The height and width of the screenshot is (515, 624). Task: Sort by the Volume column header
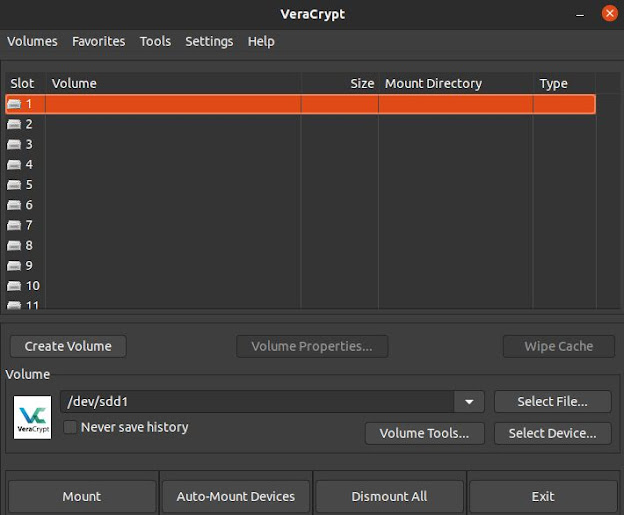[x=173, y=84]
